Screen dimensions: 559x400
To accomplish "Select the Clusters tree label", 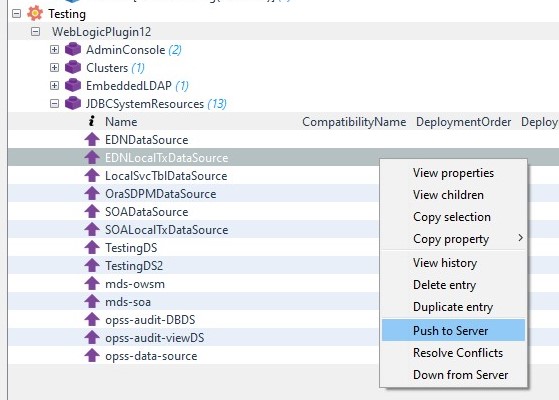I will tap(107, 68).
